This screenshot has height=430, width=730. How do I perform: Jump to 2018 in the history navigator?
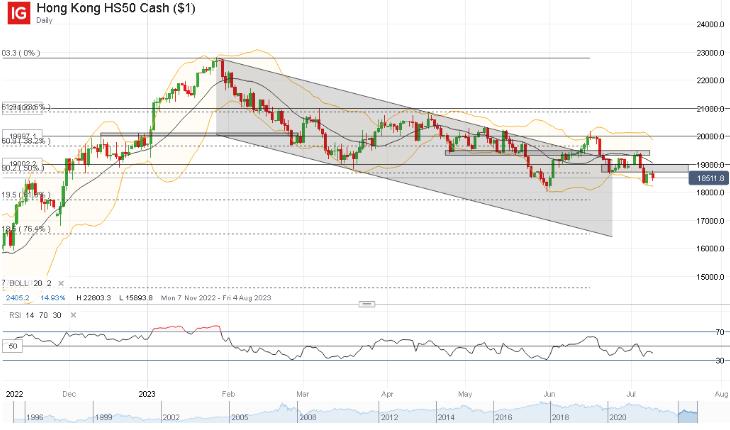(560, 417)
